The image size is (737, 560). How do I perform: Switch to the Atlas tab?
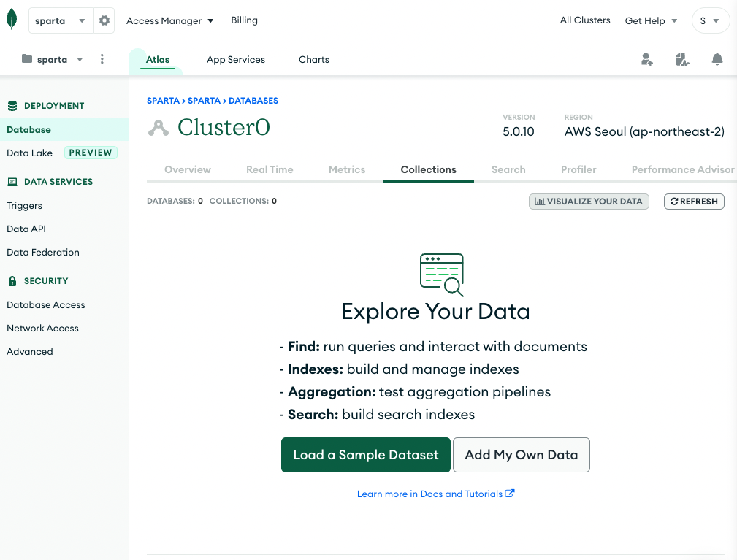click(x=158, y=60)
